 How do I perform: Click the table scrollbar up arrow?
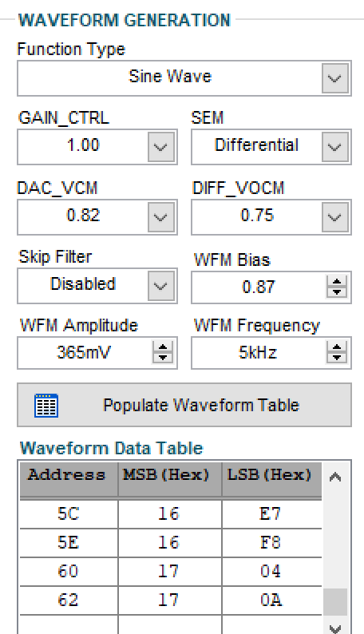pyautogui.click(x=335, y=477)
